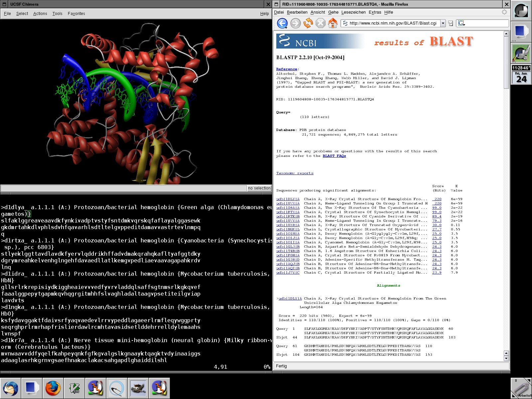Click the Firefox throbber icon next to the menu bar
This screenshot has width=532, height=399.
pos(504,12)
